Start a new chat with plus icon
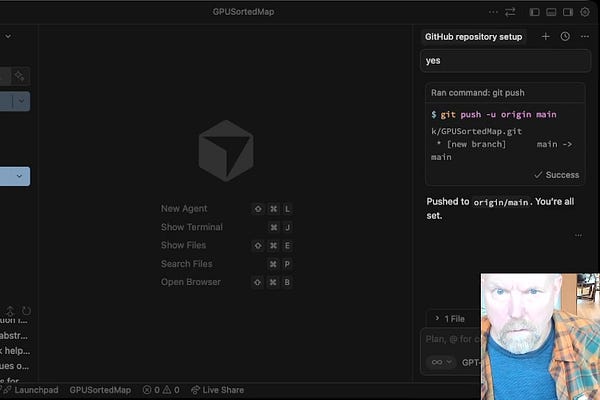 point(546,36)
